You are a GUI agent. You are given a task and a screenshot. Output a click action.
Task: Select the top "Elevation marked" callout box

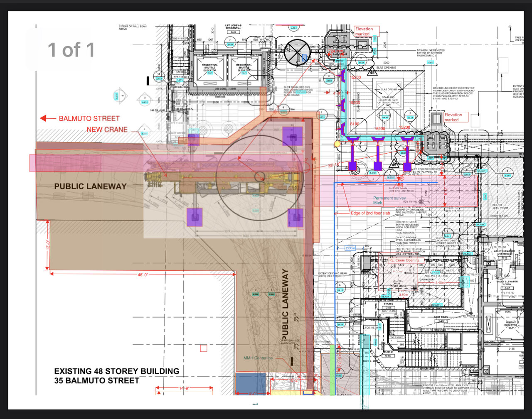(x=367, y=31)
